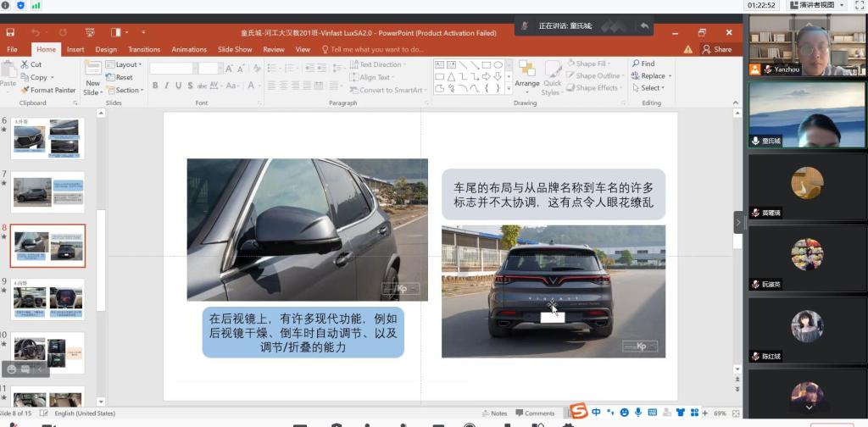868x427 pixels.
Task: Click the Reset slide icon
Action: [111, 77]
